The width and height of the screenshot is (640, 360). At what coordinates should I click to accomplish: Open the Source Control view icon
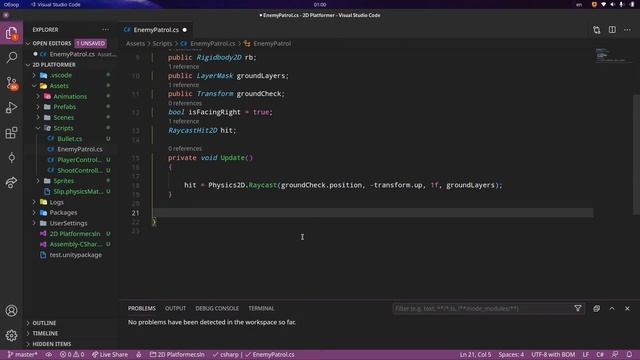[x=11, y=83]
